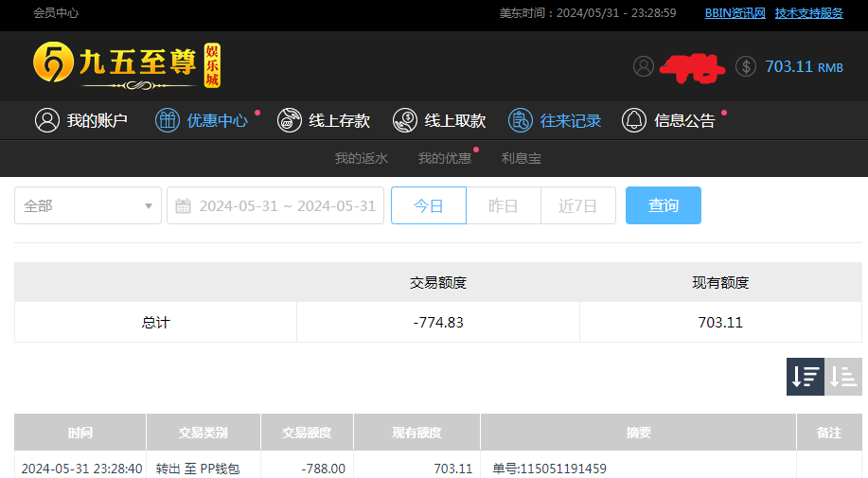Sort records in ascending order
This screenshot has height=478, width=868.
pos(843,377)
